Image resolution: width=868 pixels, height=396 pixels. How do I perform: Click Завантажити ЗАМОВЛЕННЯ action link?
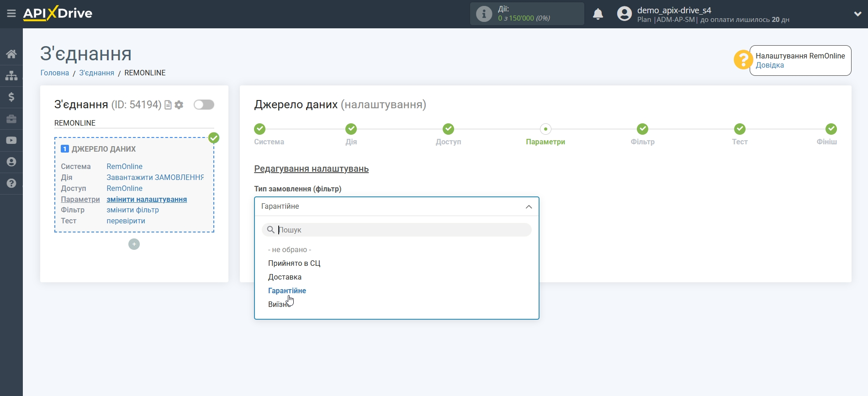(x=155, y=177)
